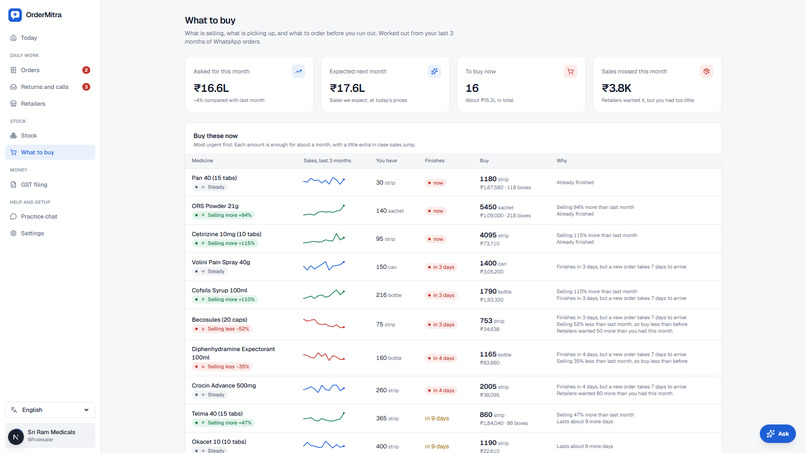Open the Stock page

coord(50,136)
